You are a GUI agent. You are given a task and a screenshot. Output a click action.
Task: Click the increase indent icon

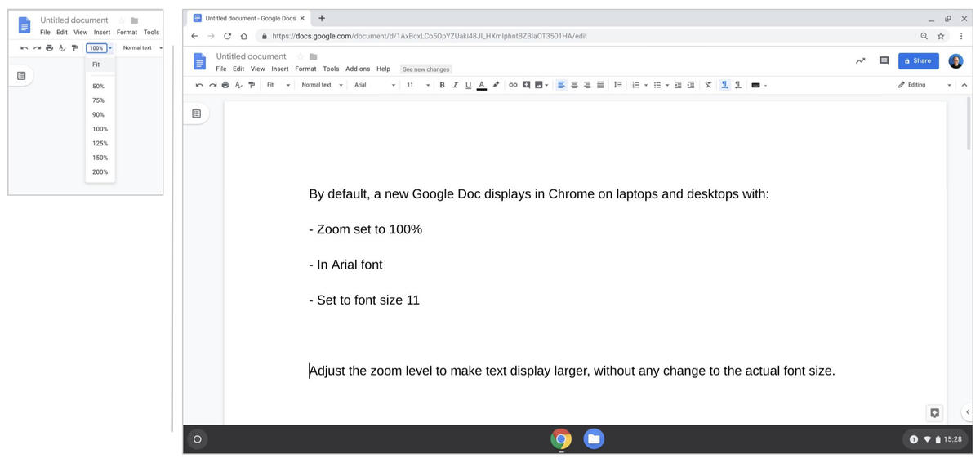tap(691, 85)
